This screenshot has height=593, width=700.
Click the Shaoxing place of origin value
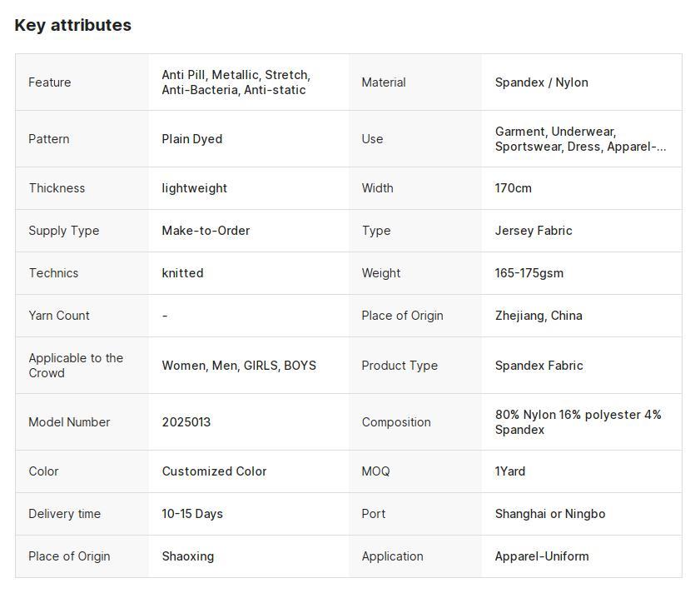point(187,556)
